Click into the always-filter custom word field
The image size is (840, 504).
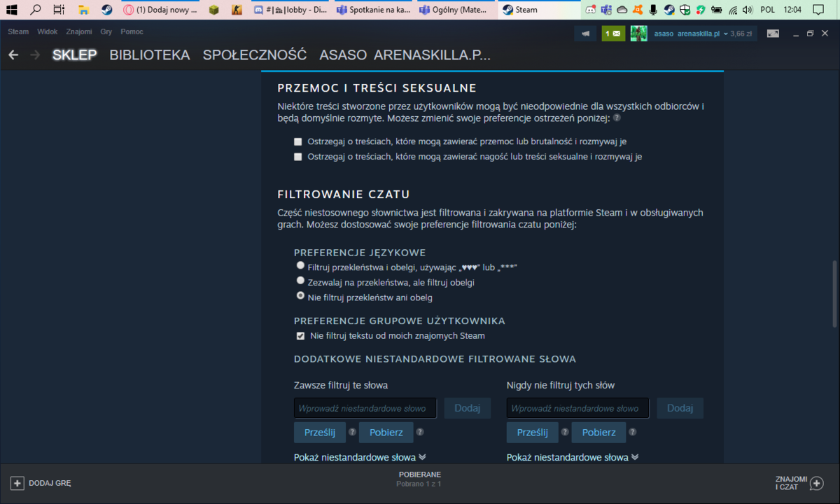[365, 408]
